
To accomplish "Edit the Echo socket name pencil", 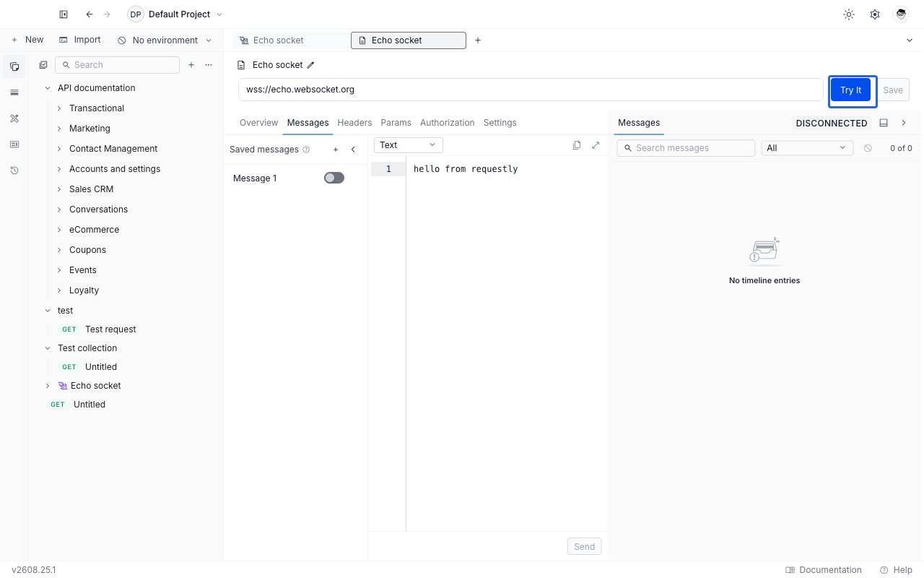I will [311, 65].
